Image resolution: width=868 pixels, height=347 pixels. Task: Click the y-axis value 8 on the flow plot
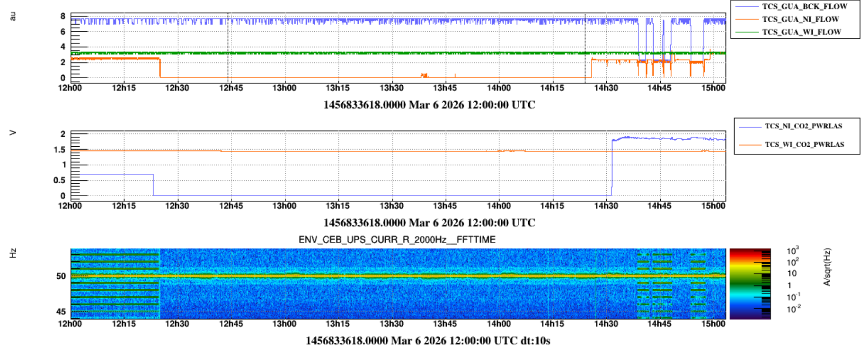[63, 16]
